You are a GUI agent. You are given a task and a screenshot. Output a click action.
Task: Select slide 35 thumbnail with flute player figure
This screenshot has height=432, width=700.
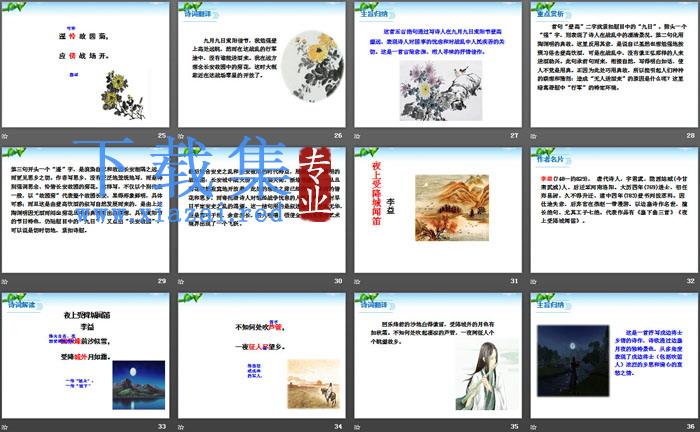[x=438, y=356]
